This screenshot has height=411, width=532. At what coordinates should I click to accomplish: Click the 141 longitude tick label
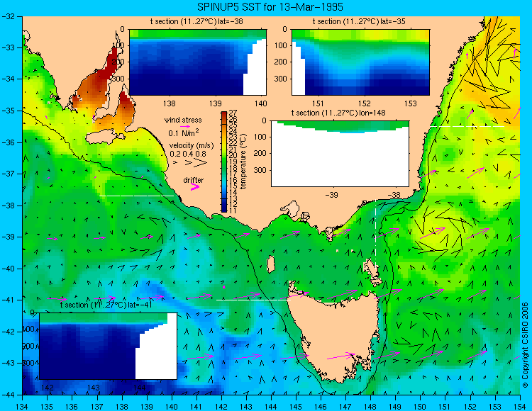[x=196, y=407]
